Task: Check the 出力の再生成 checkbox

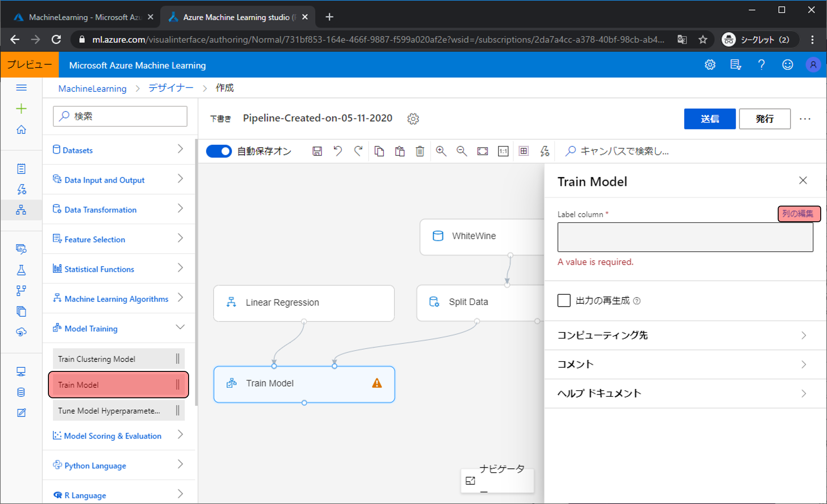Action: pyautogui.click(x=564, y=301)
